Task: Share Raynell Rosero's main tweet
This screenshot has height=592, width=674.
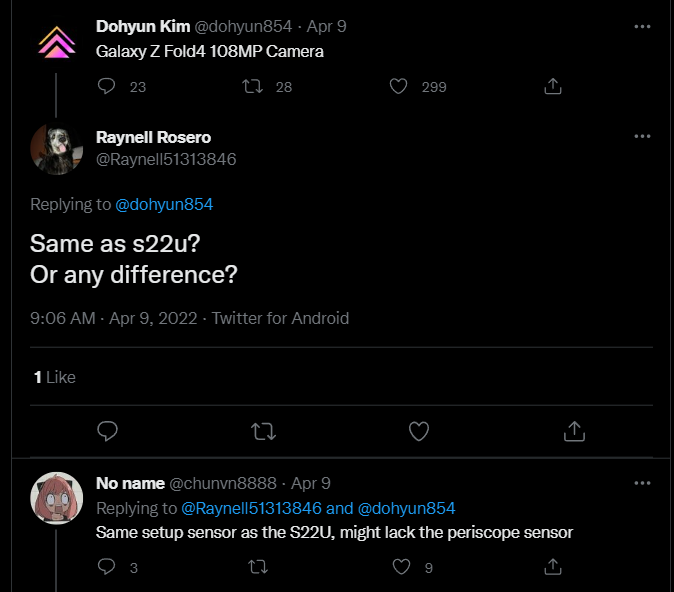Action: coord(574,431)
